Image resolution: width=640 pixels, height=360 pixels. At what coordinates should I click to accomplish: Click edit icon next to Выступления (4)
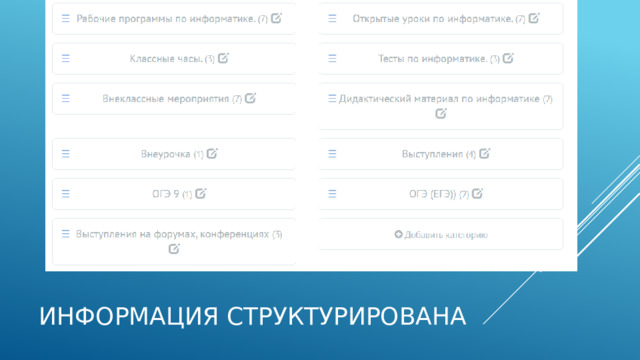coord(484,153)
